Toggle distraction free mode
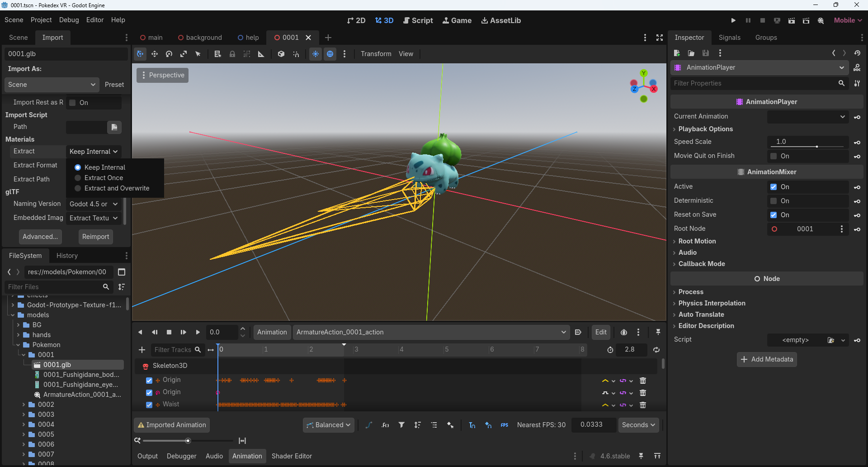Viewport: 868px width, 467px height. pyautogui.click(x=660, y=38)
